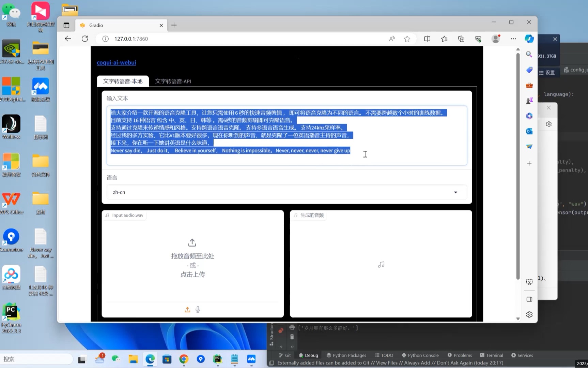Open WeChat from the taskbar
This screenshot has width=588, height=368.
[116, 359]
